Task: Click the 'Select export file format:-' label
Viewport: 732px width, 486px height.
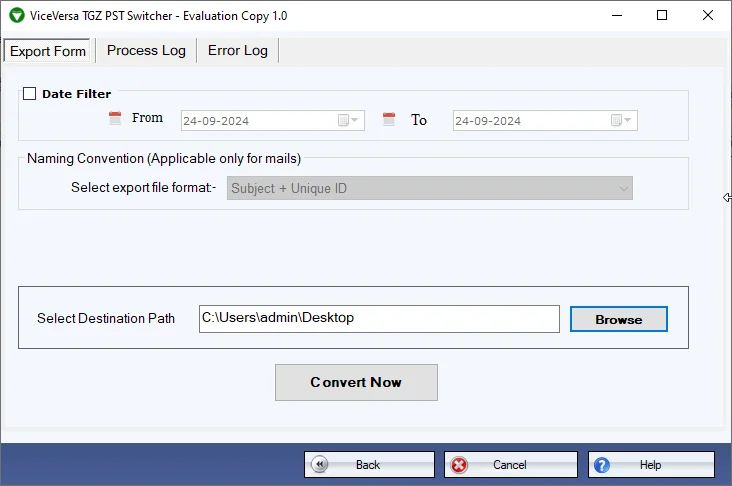Action: (x=143, y=187)
